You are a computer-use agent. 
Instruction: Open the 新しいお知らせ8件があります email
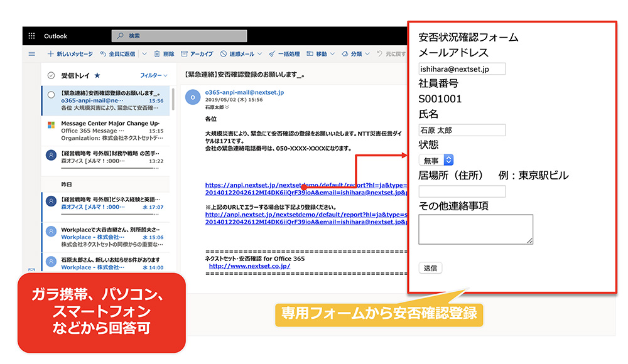pyautogui.click(x=106, y=263)
